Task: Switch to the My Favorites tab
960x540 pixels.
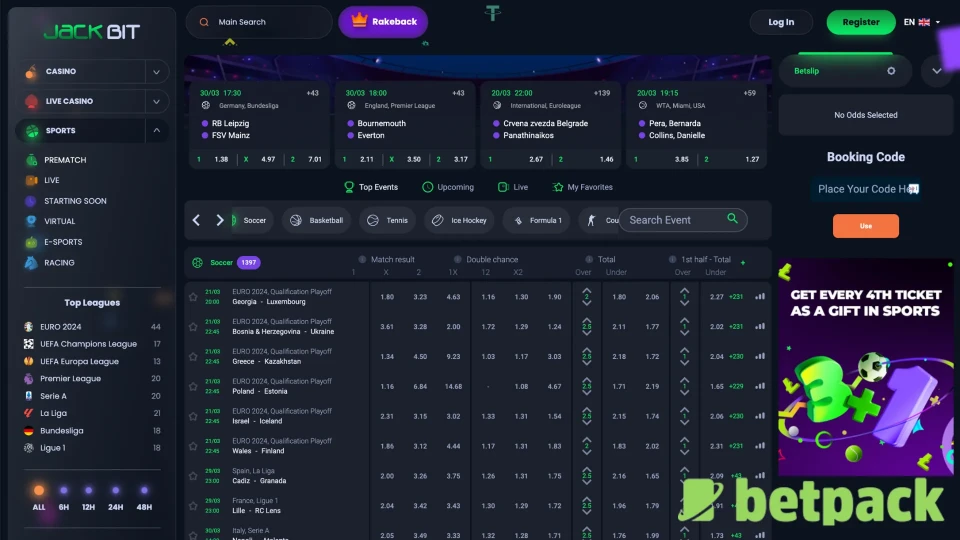Action: pyautogui.click(x=582, y=187)
